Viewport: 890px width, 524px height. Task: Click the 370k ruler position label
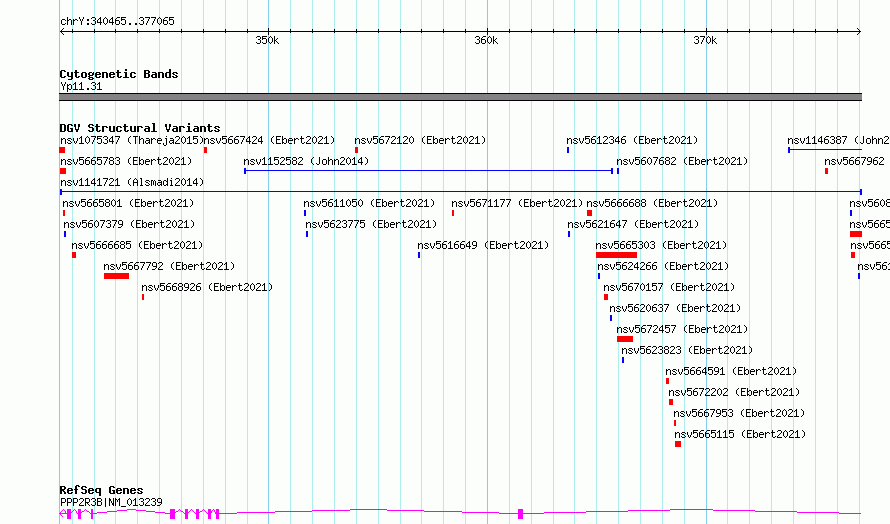[x=705, y=40]
